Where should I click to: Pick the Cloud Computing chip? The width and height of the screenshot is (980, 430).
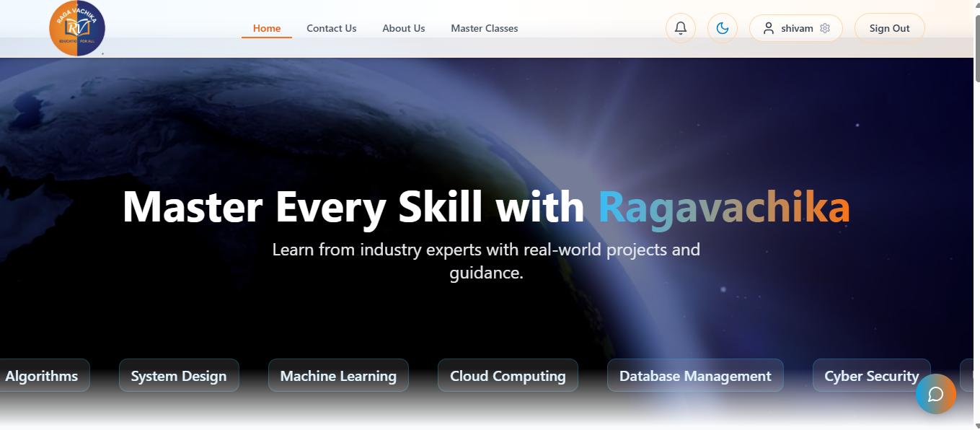coord(508,376)
